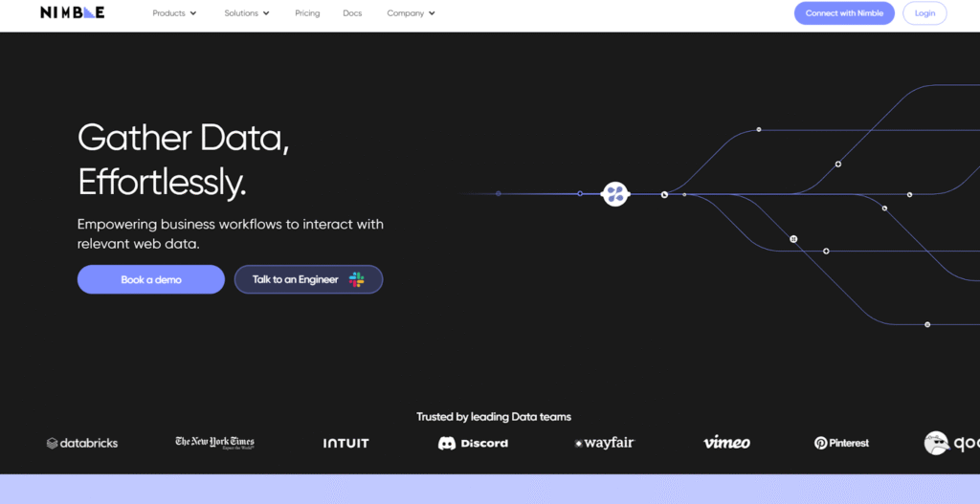The width and height of the screenshot is (980, 504).
Task: Expand the Products dropdown menu
Action: pos(174,13)
